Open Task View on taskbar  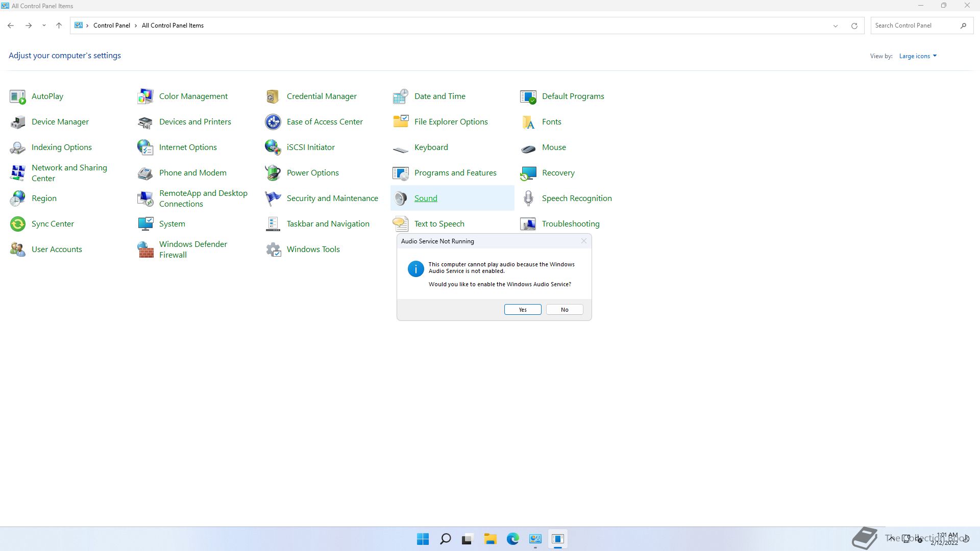[468, 539]
